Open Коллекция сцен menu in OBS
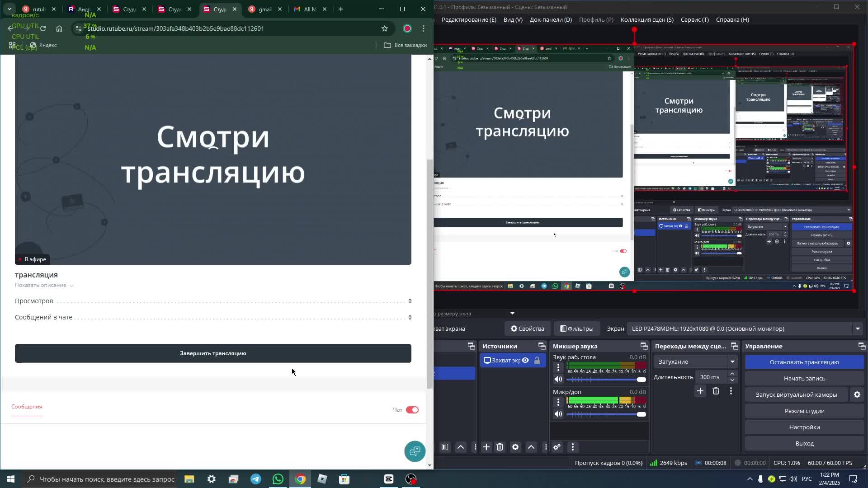The width and height of the screenshot is (868, 488). coord(647,19)
